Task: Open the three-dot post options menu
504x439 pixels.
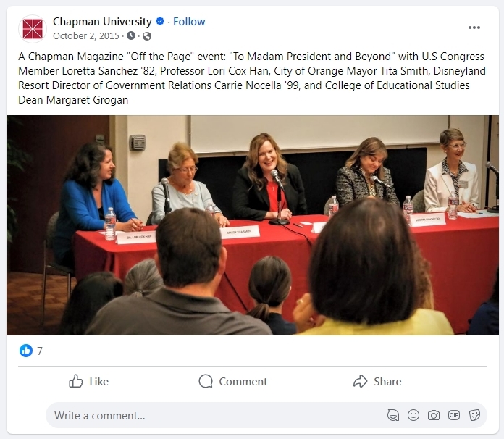Action: tap(474, 28)
